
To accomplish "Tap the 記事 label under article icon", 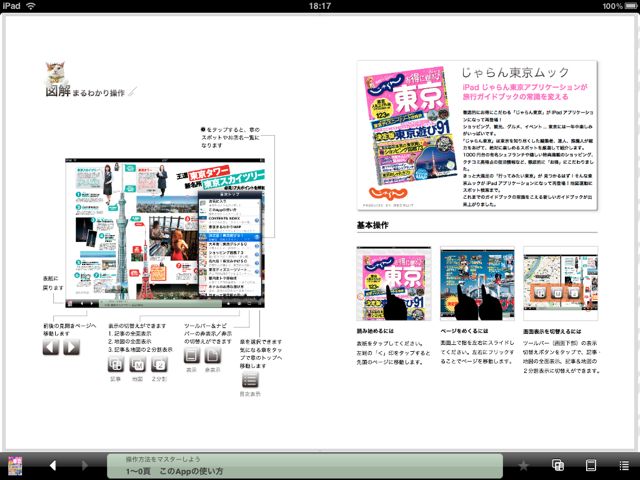I will [116, 379].
